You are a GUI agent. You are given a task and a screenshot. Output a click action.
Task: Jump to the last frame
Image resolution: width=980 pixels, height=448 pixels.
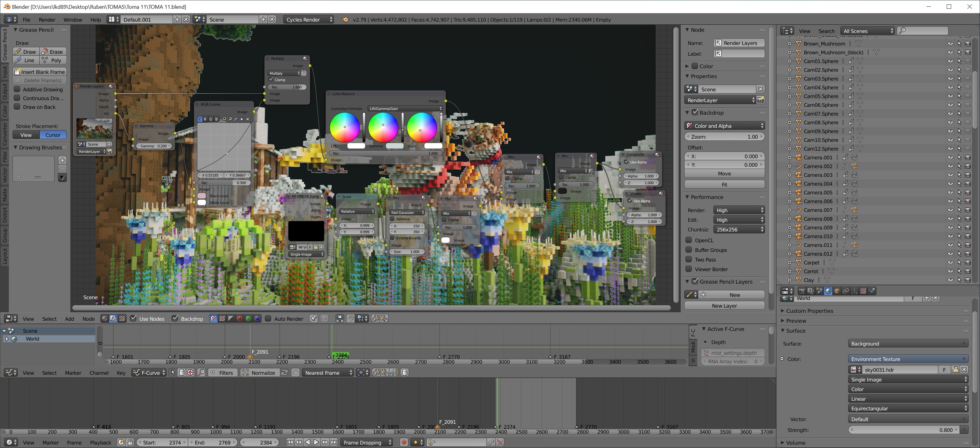pos(334,442)
